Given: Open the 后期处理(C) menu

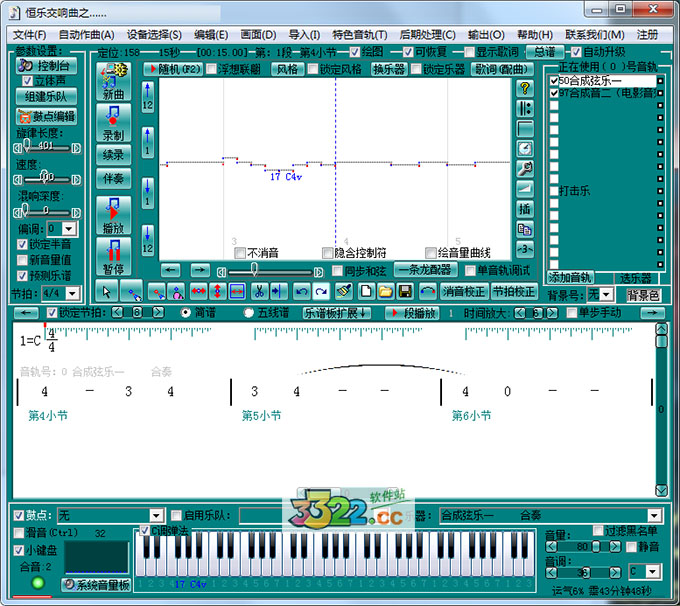Looking at the screenshot, I should click(427, 34).
